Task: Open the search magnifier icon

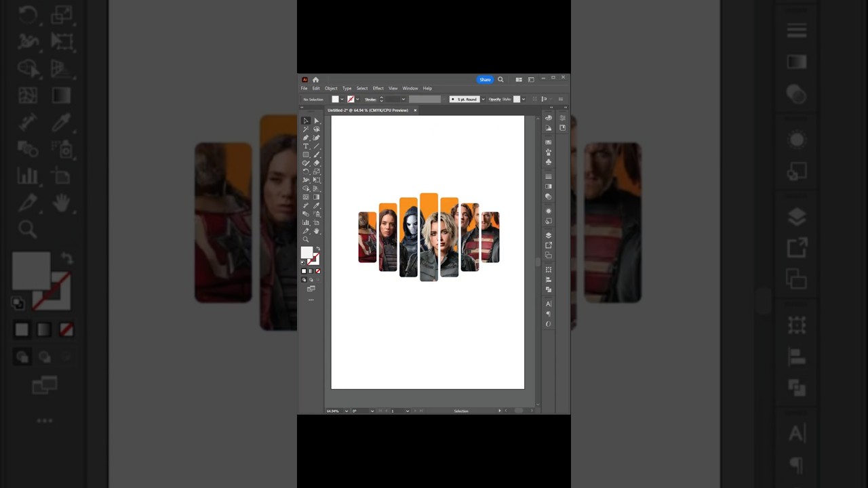Action: [x=500, y=79]
